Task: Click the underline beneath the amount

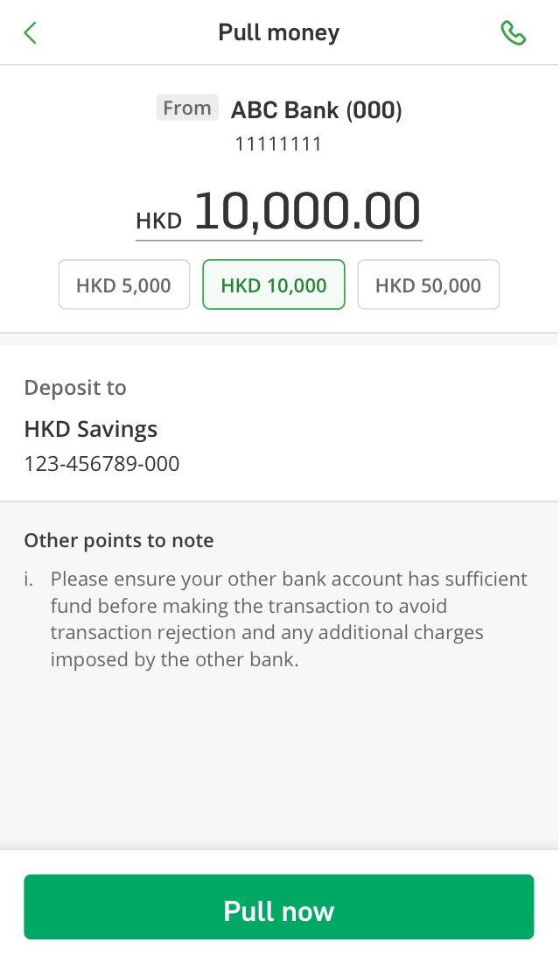Action: (x=278, y=239)
